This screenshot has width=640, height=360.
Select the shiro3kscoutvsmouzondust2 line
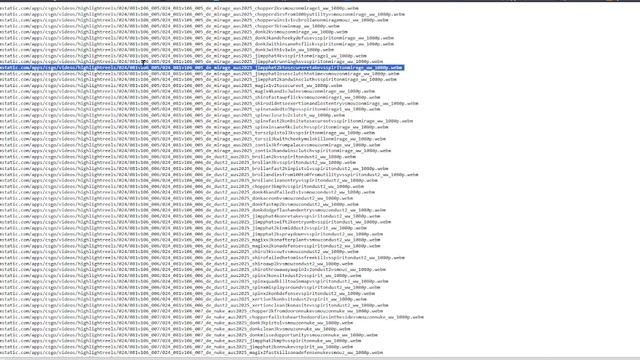[179, 252]
